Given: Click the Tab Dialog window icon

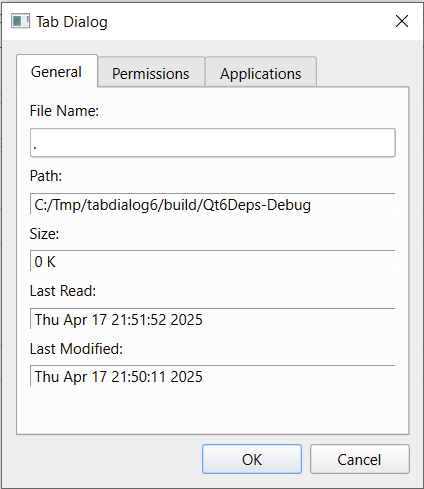Looking at the screenshot, I should click(x=20, y=21).
